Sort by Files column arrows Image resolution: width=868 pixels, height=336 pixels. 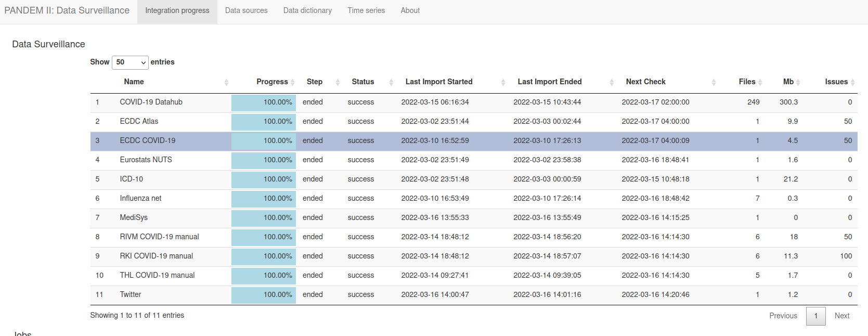[760, 82]
